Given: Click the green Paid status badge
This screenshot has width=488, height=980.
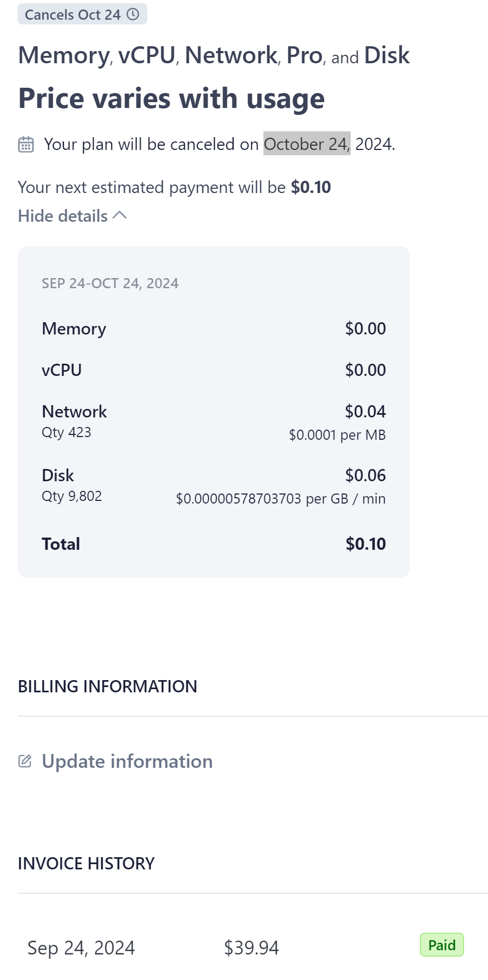Looking at the screenshot, I should tap(442, 945).
